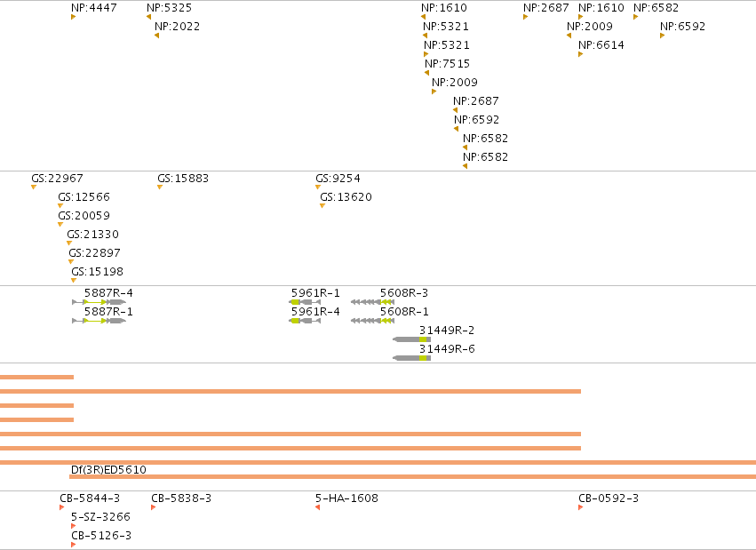
Task: Select the GS:20059 label
Action: point(84,216)
